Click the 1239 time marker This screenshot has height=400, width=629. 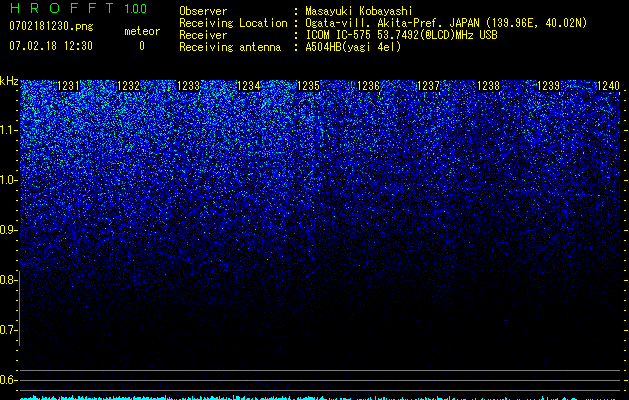click(548, 86)
